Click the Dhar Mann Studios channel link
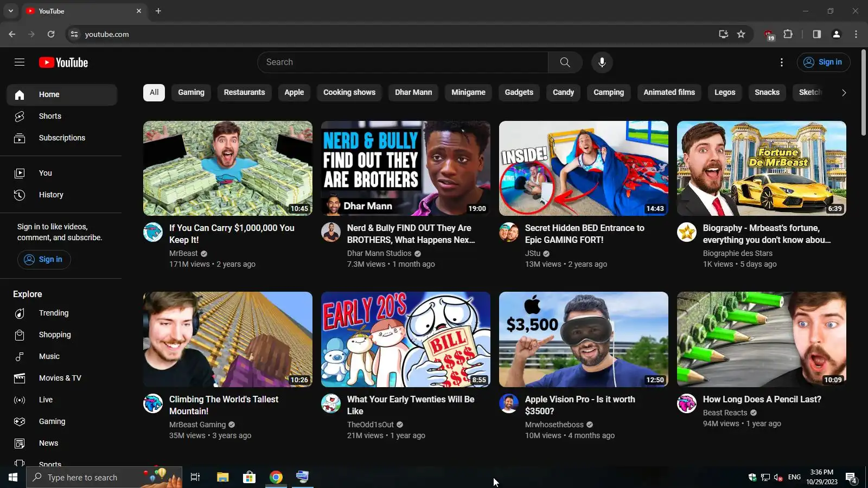The image size is (868, 488). 379,253
